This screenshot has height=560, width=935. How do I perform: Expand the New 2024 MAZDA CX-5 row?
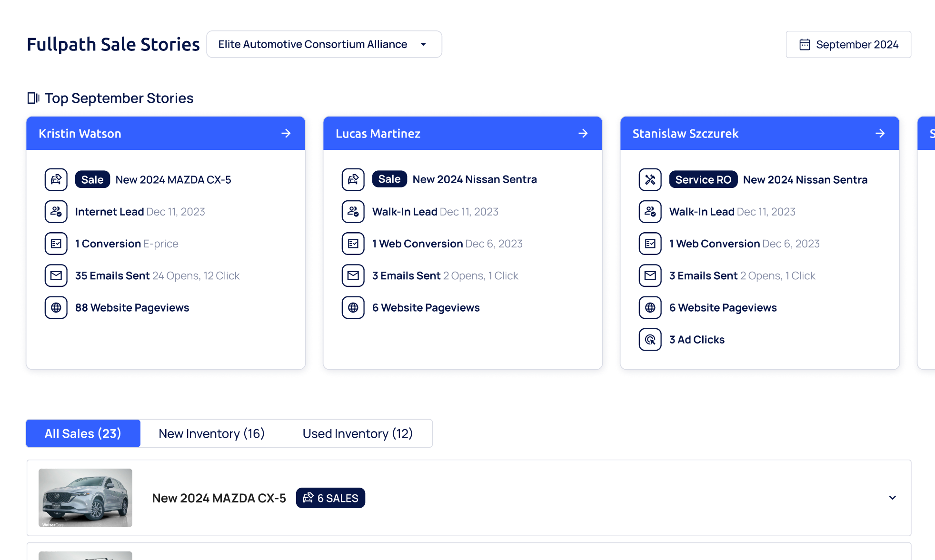892,498
